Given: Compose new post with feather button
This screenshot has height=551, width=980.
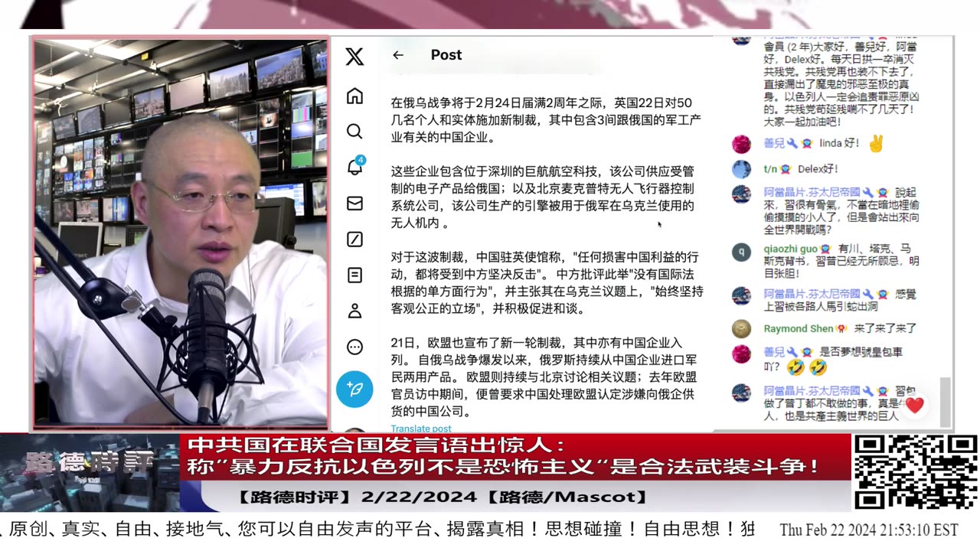Looking at the screenshot, I should (x=354, y=389).
